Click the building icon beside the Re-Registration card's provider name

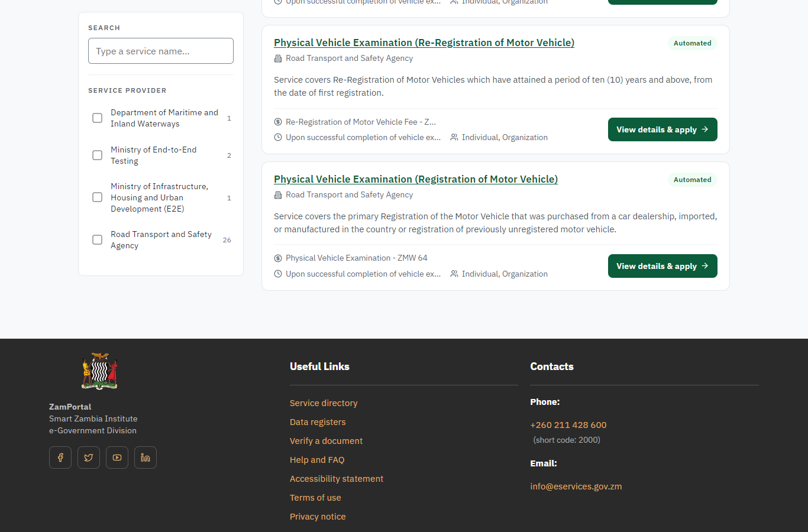point(278,59)
